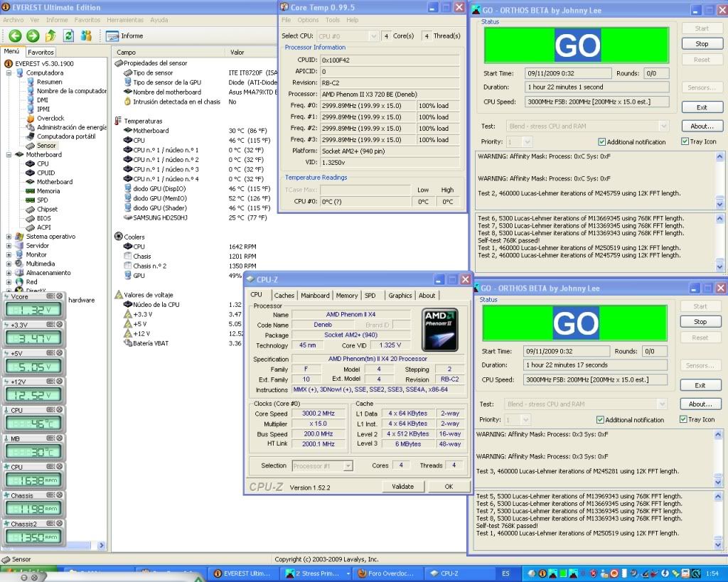728x582 pixels.
Task: Click scroll-up arrow of lower ORTHOS warning log
Action: coord(718,434)
